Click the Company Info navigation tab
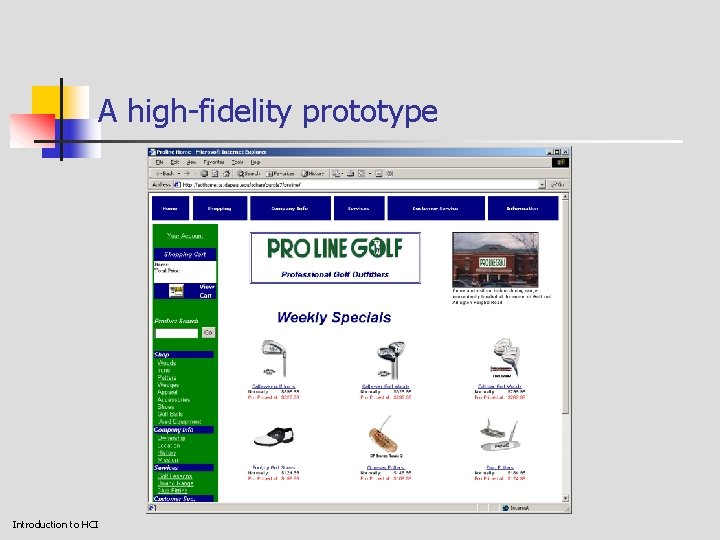Viewport: 720px width, 540px height. point(290,208)
